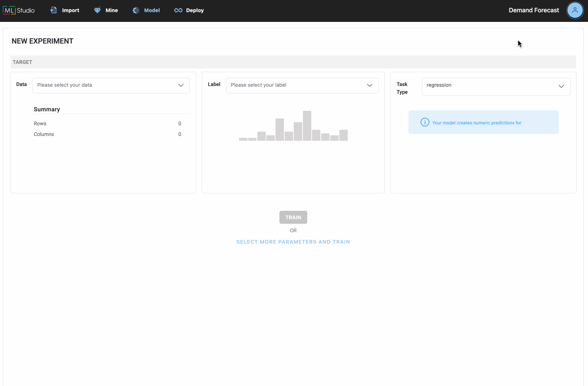
Task: Open the user profile avatar
Action: 575,10
